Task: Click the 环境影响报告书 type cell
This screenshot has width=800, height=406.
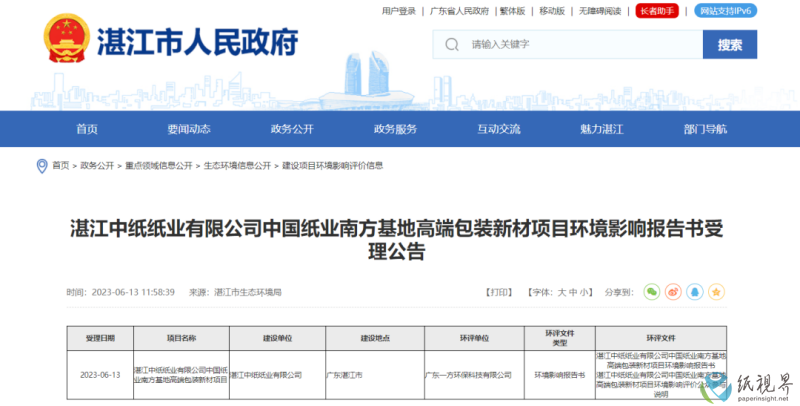Action: point(560,375)
